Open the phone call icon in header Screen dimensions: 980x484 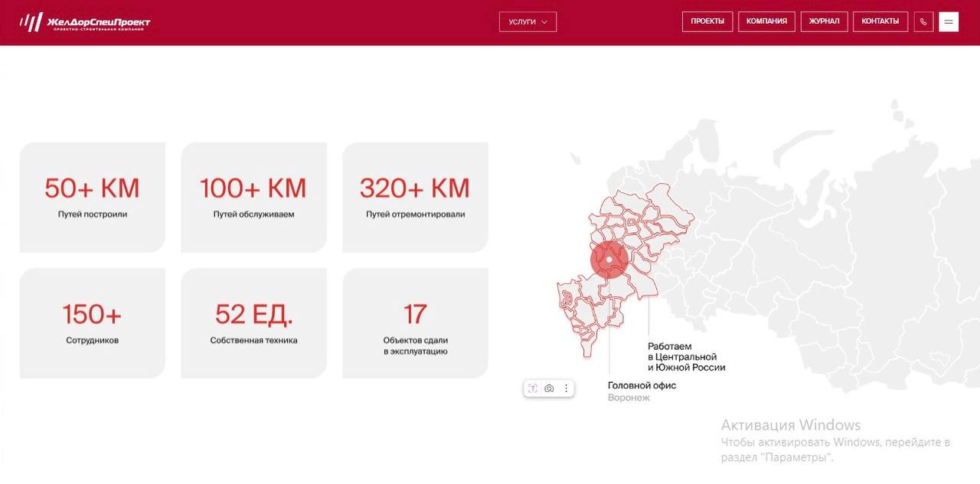pos(923,21)
